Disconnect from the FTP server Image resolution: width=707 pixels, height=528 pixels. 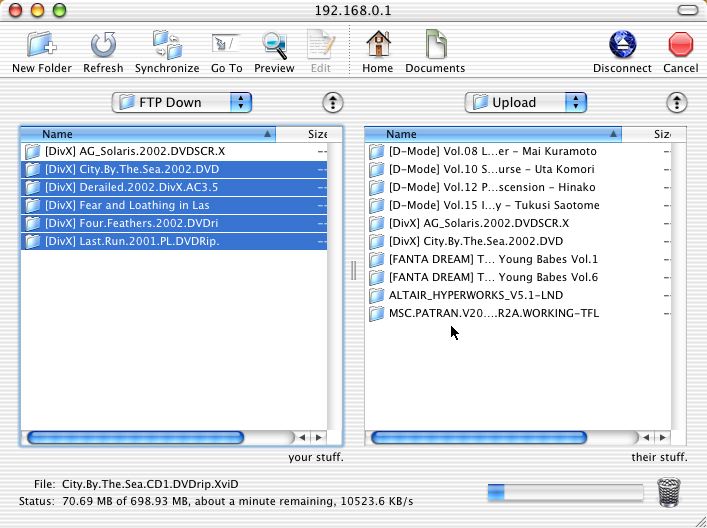(622, 46)
